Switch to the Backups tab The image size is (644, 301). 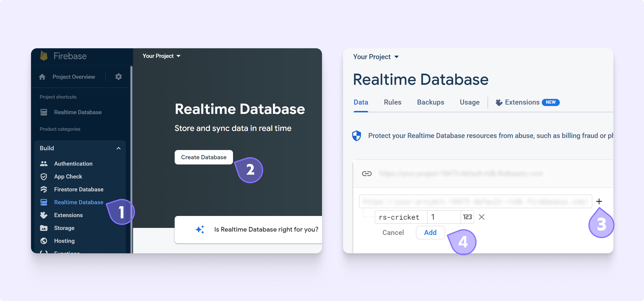[430, 102]
